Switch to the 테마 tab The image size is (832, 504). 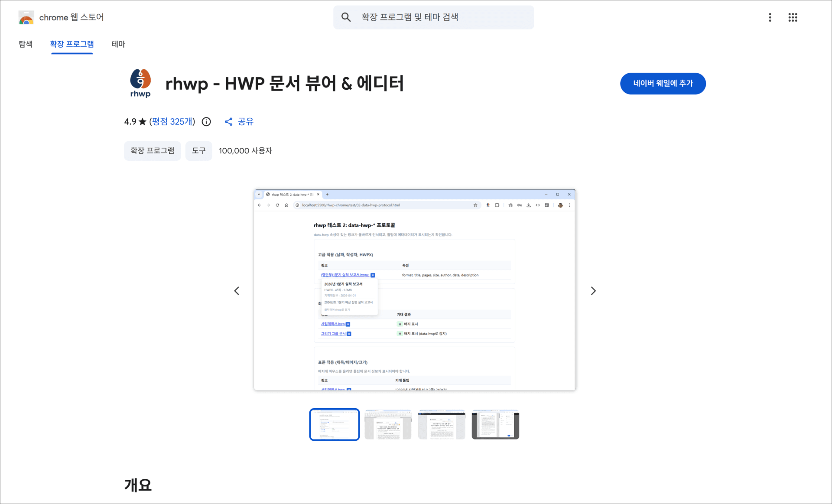118,44
